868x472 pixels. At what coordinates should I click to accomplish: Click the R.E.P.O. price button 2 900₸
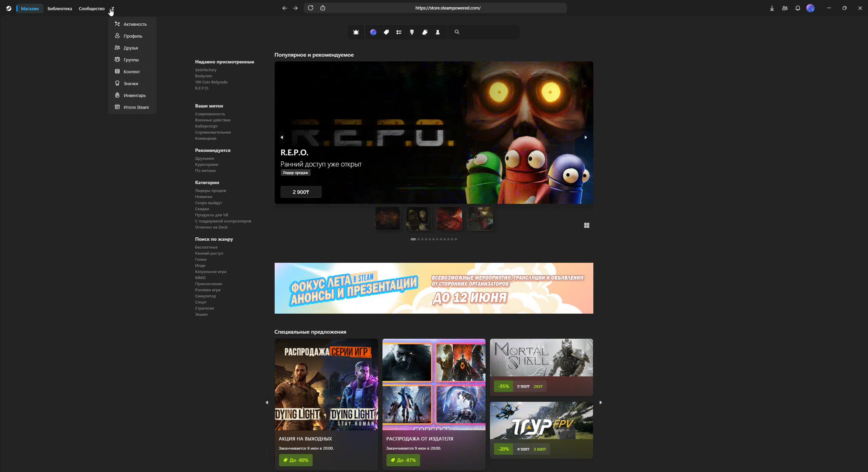point(301,192)
